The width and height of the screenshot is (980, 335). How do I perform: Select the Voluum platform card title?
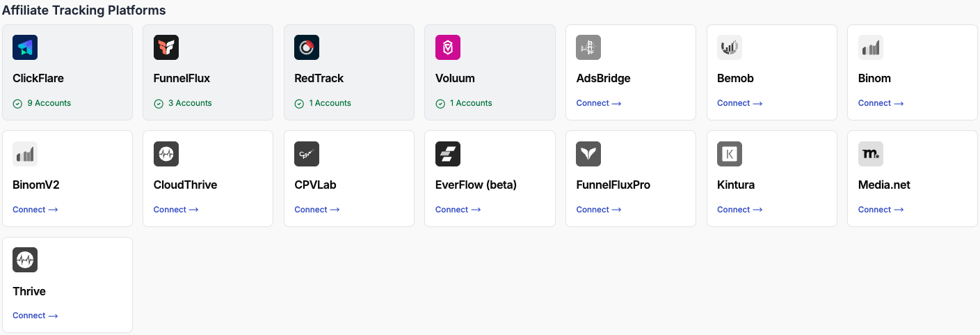(x=455, y=78)
